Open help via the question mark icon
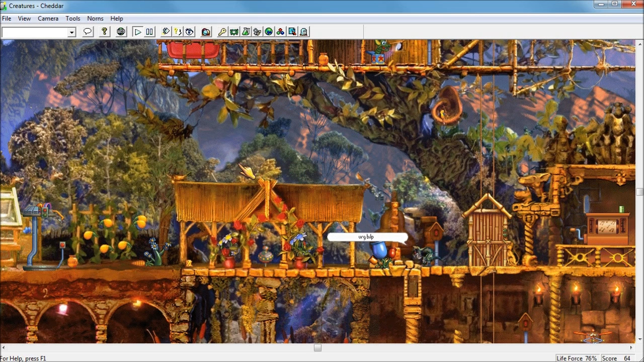 (104, 32)
